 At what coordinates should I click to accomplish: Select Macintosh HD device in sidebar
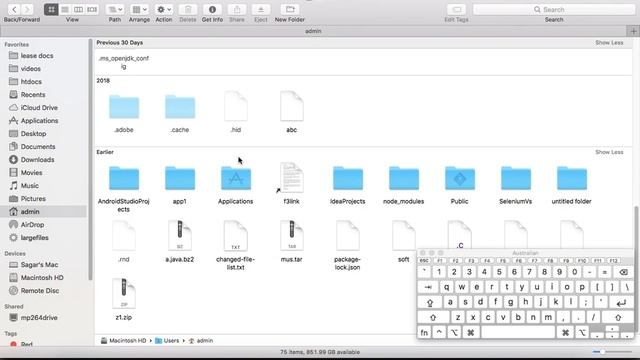[42, 278]
